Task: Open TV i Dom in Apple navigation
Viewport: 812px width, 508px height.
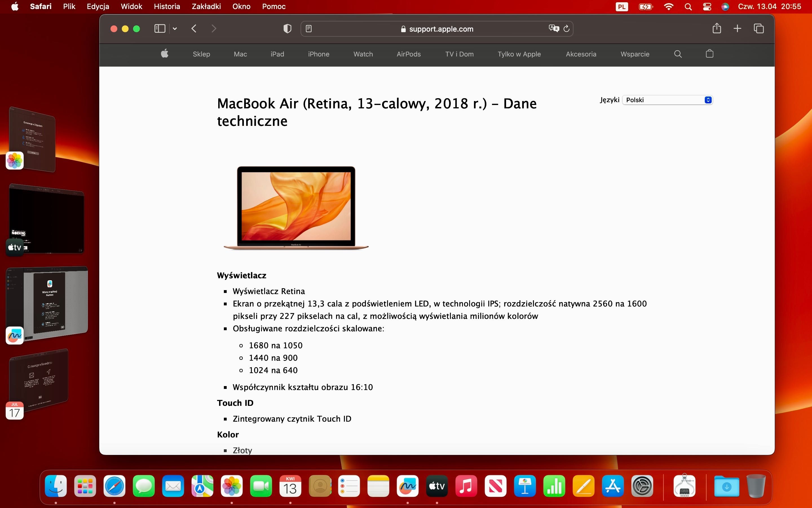Action: click(x=459, y=54)
